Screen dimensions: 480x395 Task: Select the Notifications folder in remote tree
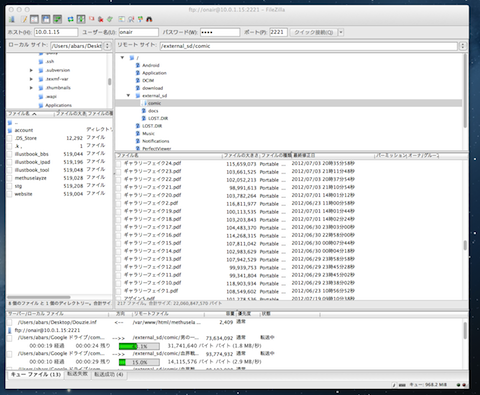click(x=156, y=141)
